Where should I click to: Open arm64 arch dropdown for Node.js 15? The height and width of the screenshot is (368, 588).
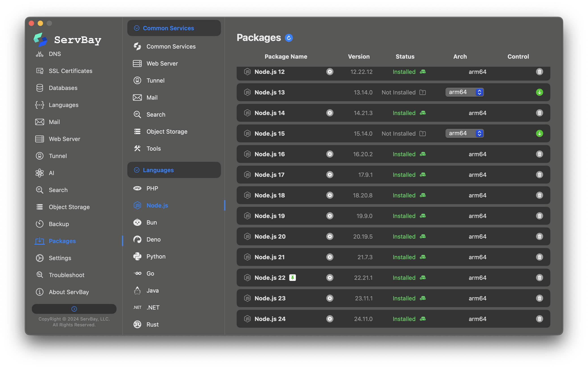tap(464, 133)
